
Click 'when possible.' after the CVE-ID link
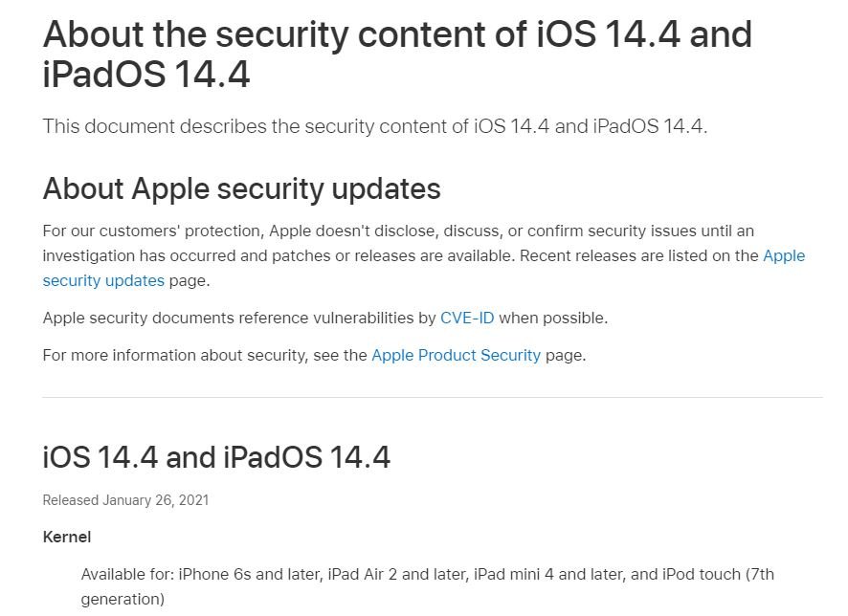tap(553, 318)
